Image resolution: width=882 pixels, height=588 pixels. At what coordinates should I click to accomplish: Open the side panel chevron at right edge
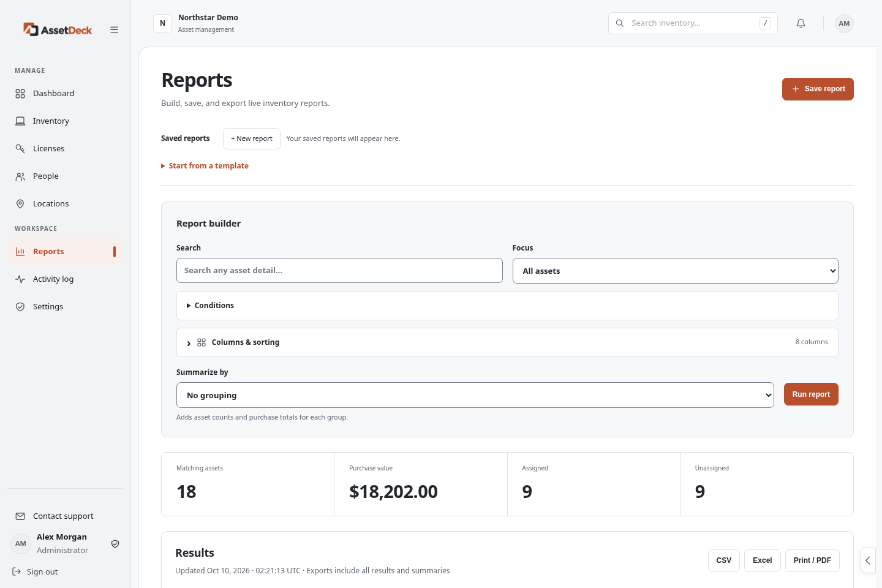[868, 560]
